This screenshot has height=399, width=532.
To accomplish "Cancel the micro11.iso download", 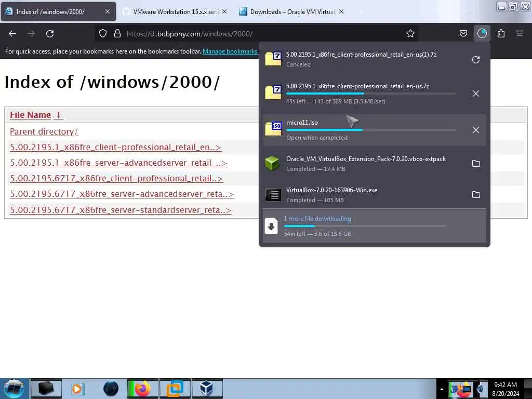I will 476,130.
